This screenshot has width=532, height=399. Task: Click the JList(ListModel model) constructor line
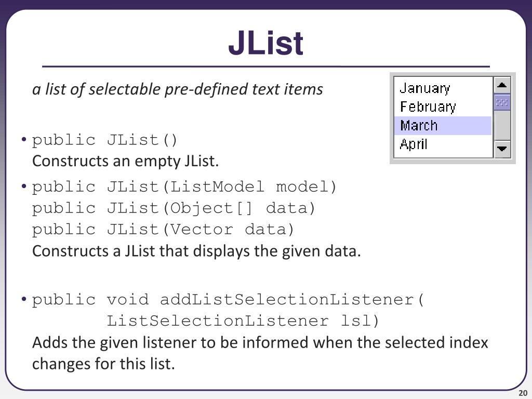coord(184,187)
